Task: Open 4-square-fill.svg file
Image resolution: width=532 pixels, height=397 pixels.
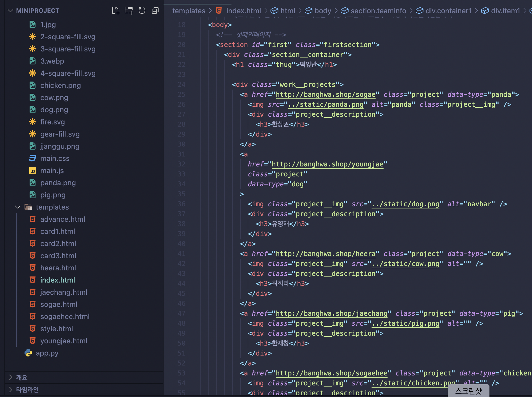Action: tap(68, 73)
